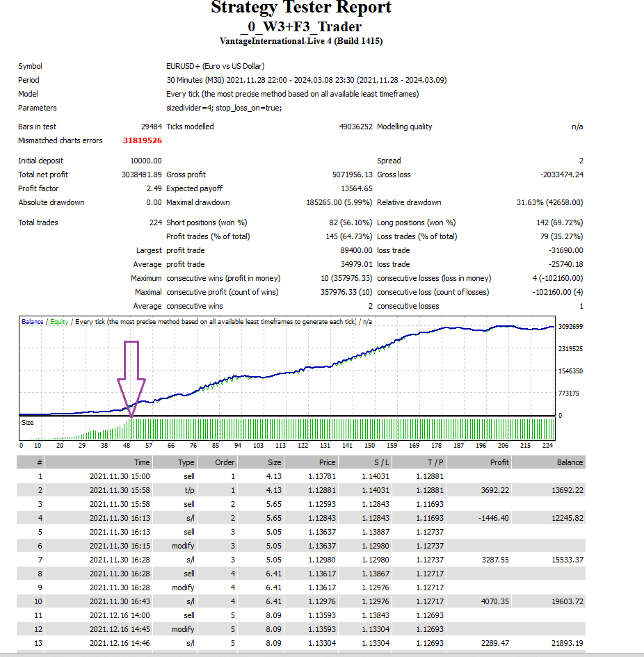Click the red mismatched chart errors value
This screenshot has height=657, width=644.
[142, 140]
